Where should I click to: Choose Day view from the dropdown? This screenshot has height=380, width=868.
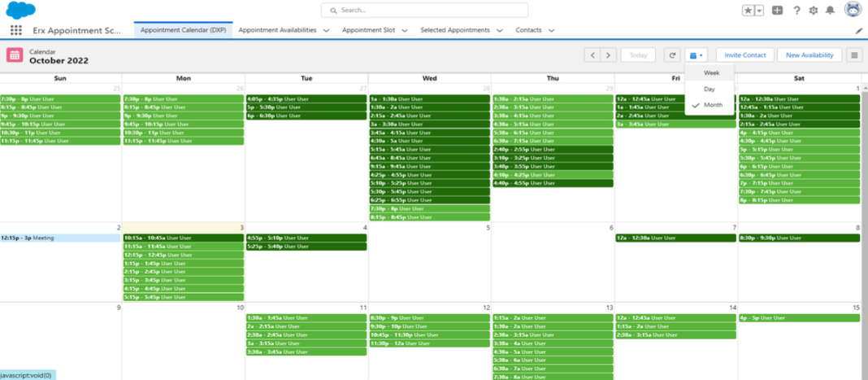710,89
